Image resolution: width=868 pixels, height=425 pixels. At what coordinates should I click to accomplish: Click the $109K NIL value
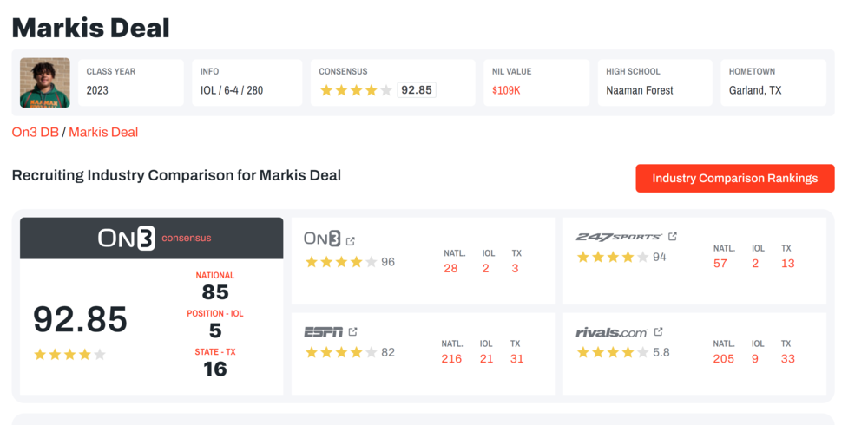click(506, 90)
